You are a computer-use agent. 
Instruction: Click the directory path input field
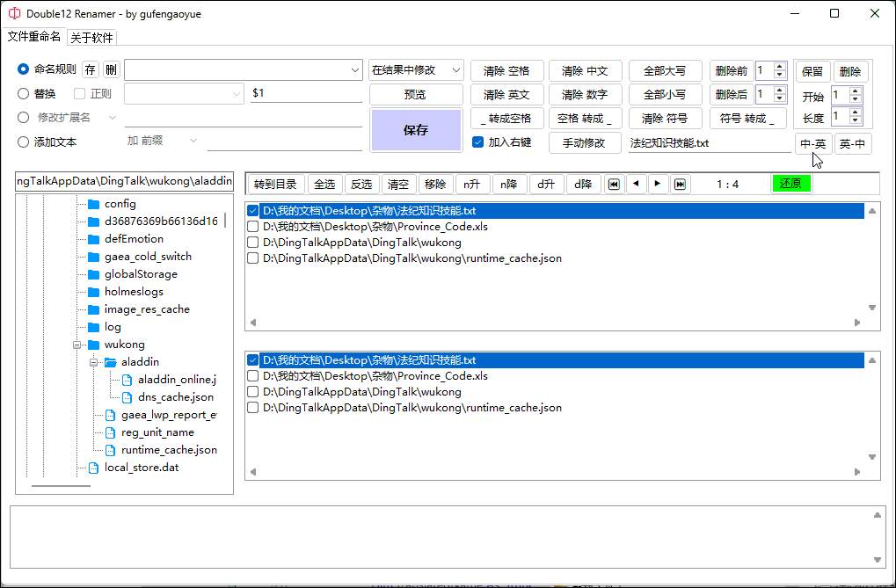125,182
